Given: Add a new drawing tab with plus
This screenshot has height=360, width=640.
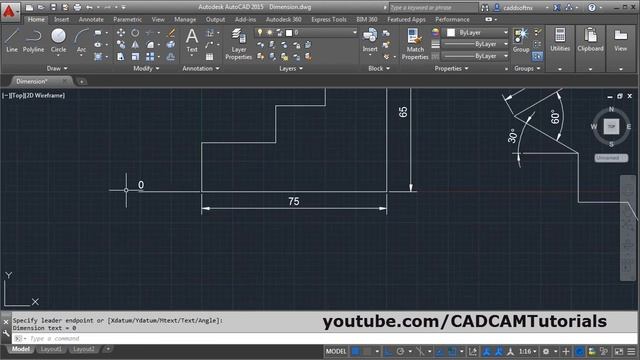Looking at the screenshot, I should click(82, 82).
